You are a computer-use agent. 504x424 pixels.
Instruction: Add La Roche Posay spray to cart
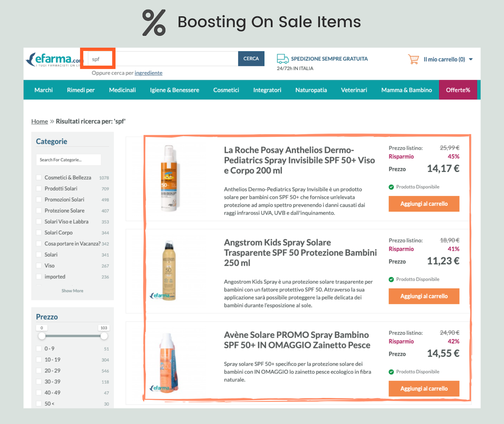point(424,204)
